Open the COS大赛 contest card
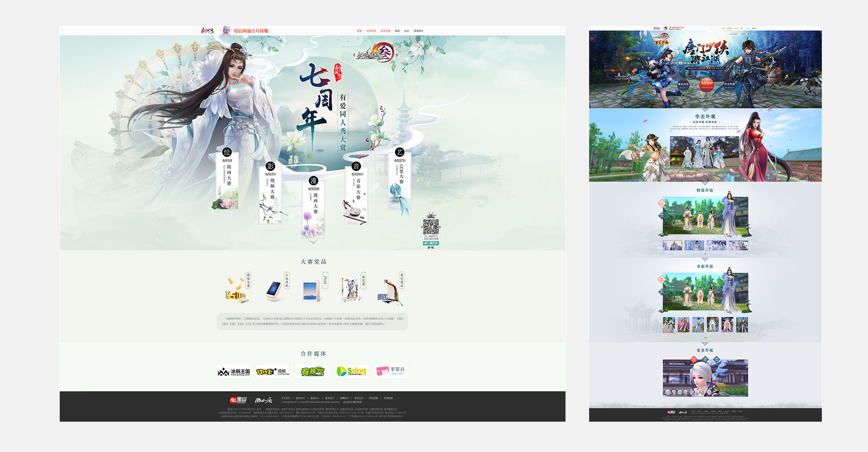The image size is (868, 452). (400, 182)
